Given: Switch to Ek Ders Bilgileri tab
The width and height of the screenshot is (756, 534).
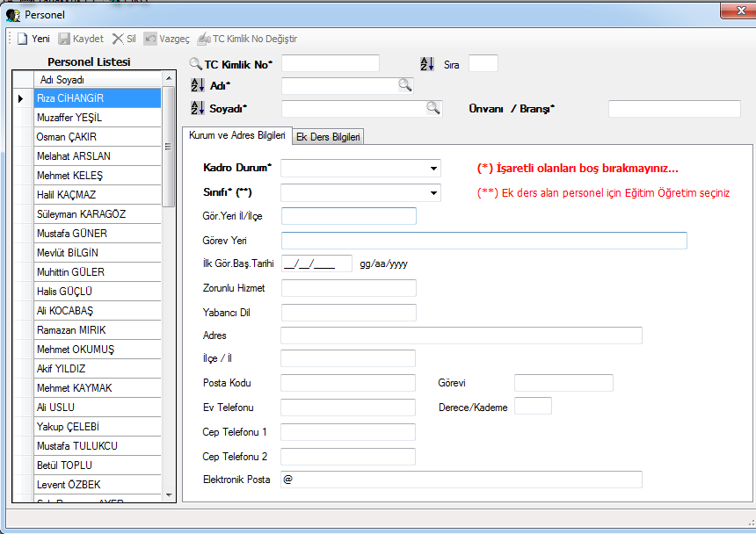Looking at the screenshot, I should (328, 137).
